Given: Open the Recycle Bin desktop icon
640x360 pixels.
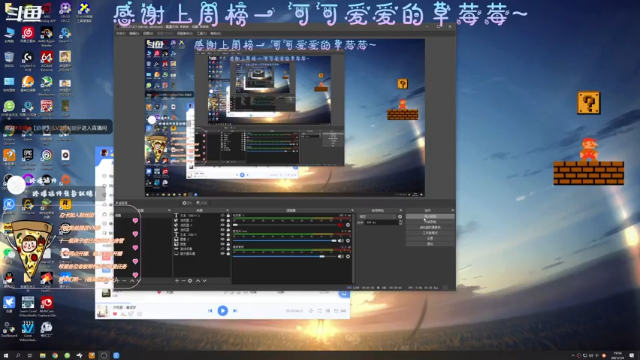Looking at the screenshot, I should tap(9, 59).
